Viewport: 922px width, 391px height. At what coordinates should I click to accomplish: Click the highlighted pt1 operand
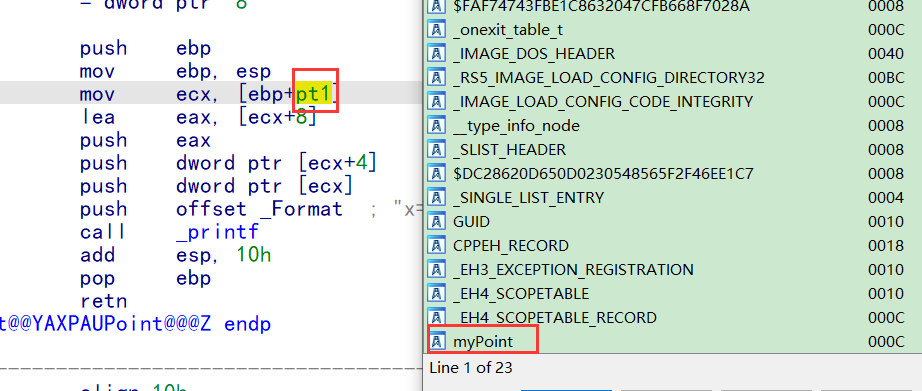[x=312, y=94]
